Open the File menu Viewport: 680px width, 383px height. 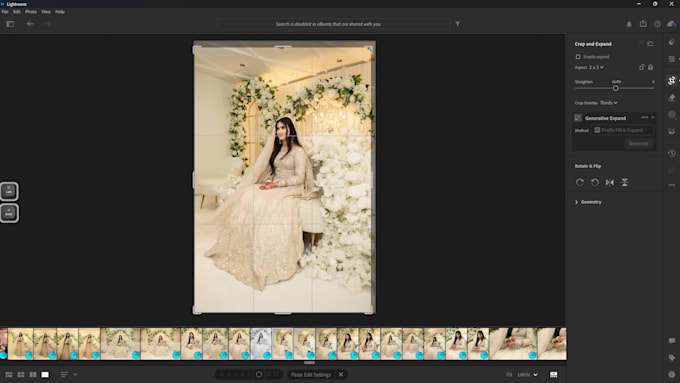[5, 12]
